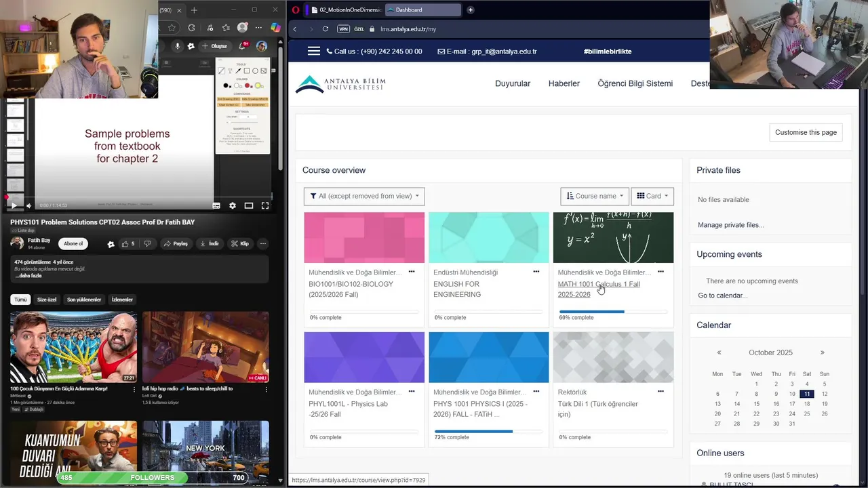Screen dimensions: 868x488
Task: Click the Abone ol subscribe button
Action: [x=73, y=243]
